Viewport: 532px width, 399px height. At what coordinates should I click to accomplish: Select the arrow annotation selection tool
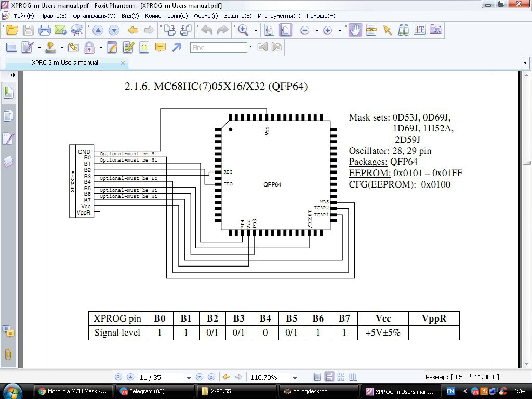[387, 30]
